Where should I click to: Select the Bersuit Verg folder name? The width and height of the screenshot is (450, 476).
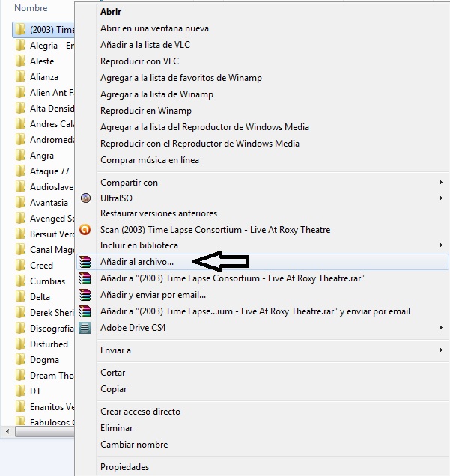click(x=52, y=234)
